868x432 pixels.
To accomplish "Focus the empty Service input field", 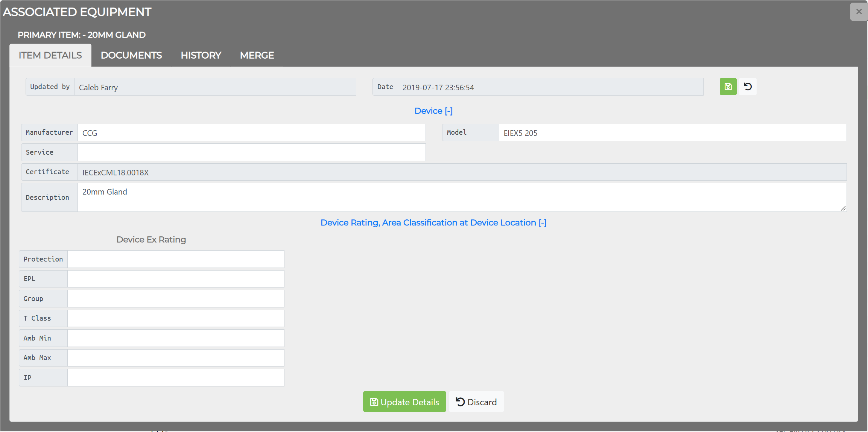I will point(252,152).
